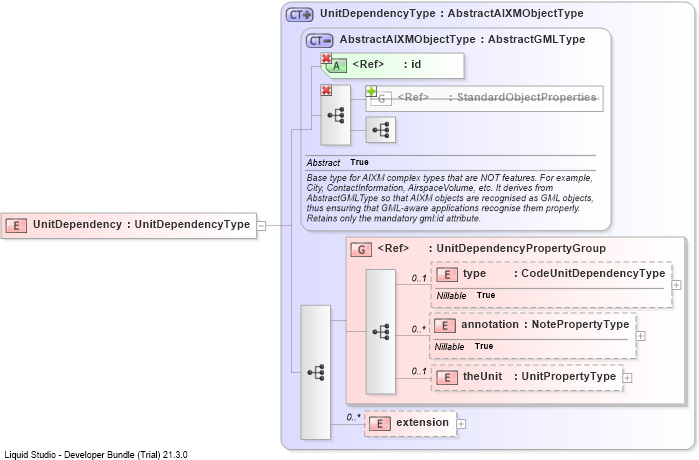Select the E icon of extension element

click(x=380, y=424)
